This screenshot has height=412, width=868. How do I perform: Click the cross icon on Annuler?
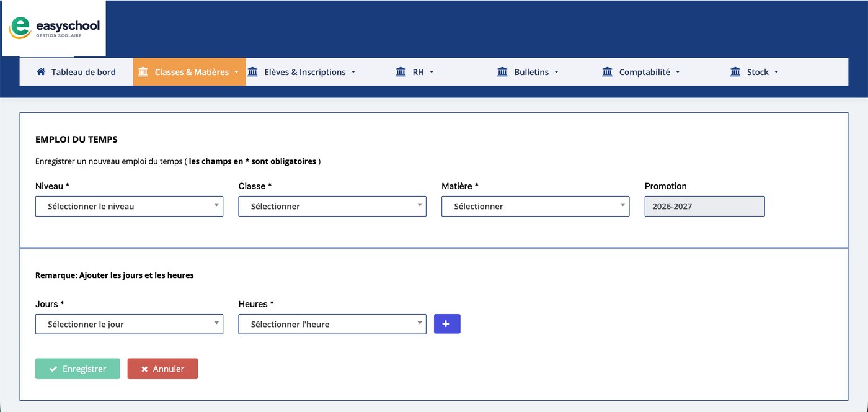click(x=144, y=369)
